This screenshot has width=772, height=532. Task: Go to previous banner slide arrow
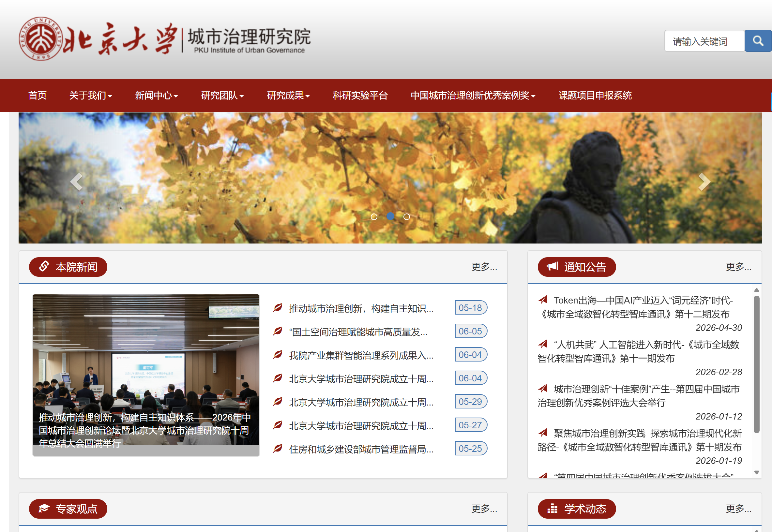point(76,182)
